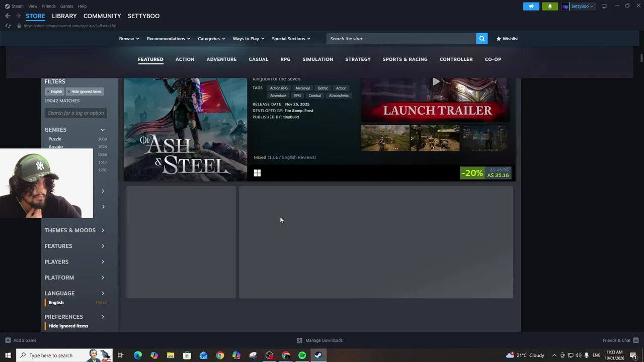Open the Friends & Chat icon
Screen dimensions: 644x362
(636, 340)
